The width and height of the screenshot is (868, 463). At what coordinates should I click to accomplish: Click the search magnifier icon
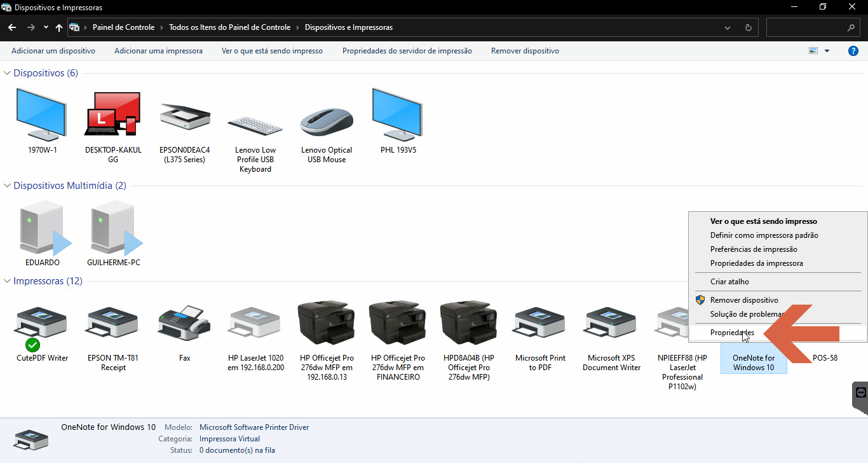(x=851, y=28)
